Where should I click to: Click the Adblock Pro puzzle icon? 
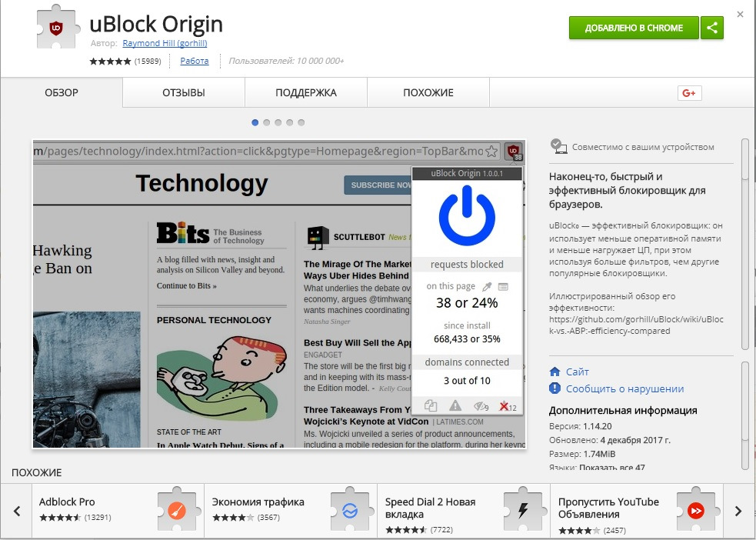point(178,510)
